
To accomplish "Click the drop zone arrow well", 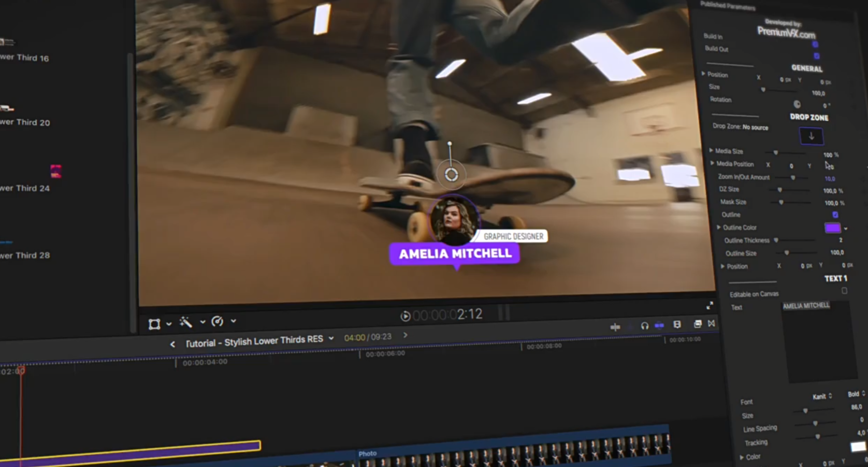I will tap(811, 136).
